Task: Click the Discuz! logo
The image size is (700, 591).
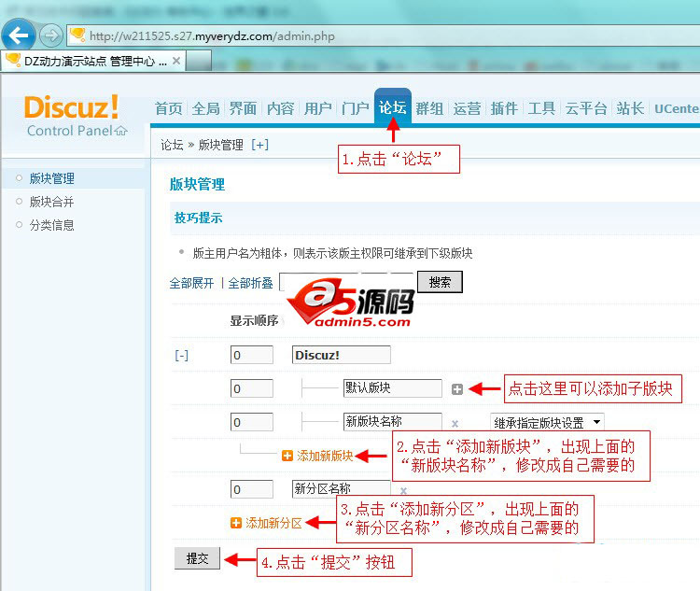Action: point(72,107)
